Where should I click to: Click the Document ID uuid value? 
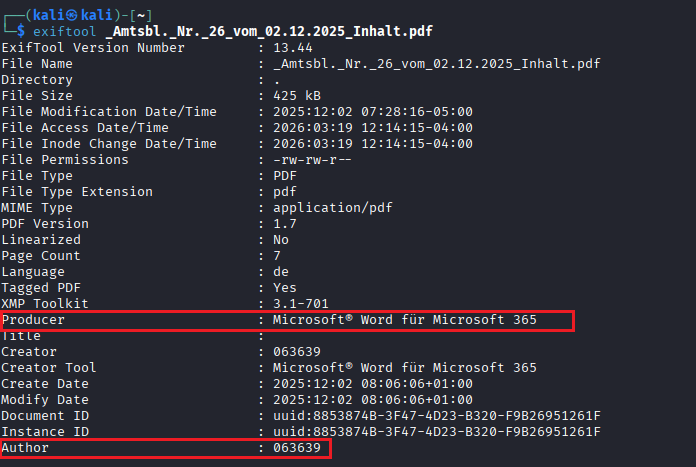[x=437, y=415]
